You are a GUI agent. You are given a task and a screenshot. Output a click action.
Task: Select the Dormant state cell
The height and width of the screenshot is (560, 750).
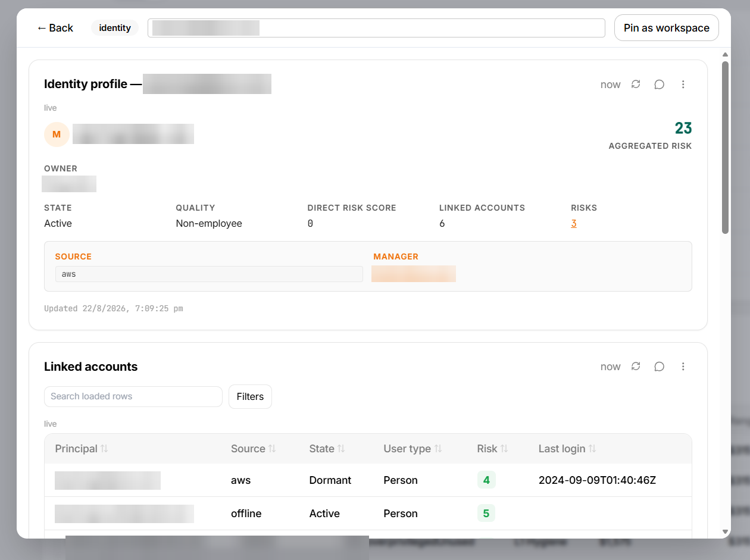[x=330, y=480]
